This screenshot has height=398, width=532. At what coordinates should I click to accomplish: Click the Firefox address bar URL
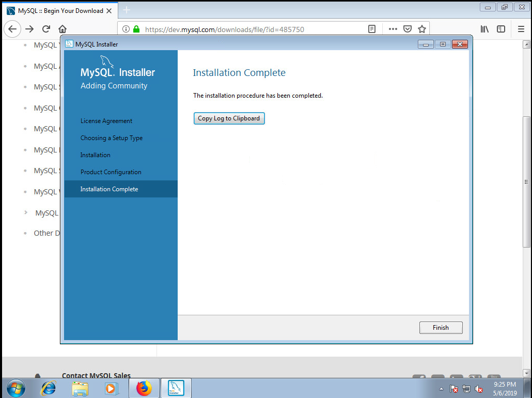pyautogui.click(x=225, y=29)
